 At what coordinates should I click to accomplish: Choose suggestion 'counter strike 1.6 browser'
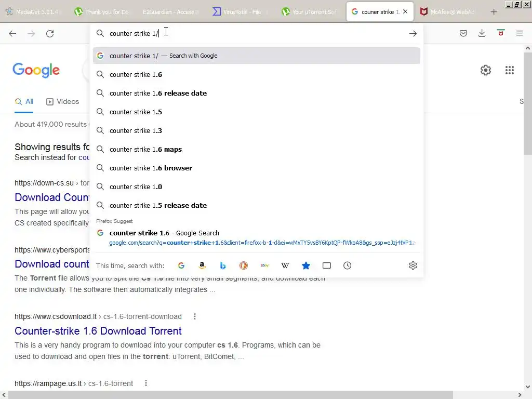(257, 168)
